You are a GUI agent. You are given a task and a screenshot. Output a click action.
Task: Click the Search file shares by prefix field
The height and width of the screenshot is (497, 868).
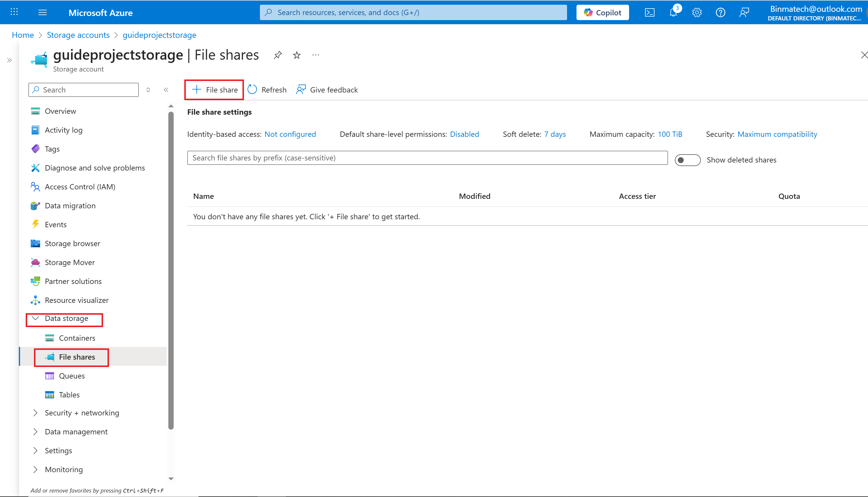click(427, 158)
